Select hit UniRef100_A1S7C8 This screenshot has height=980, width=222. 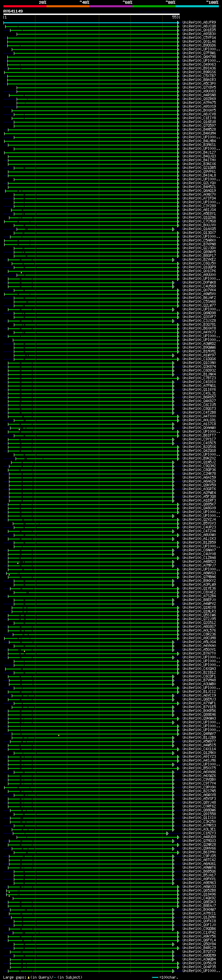click(x=199, y=424)
